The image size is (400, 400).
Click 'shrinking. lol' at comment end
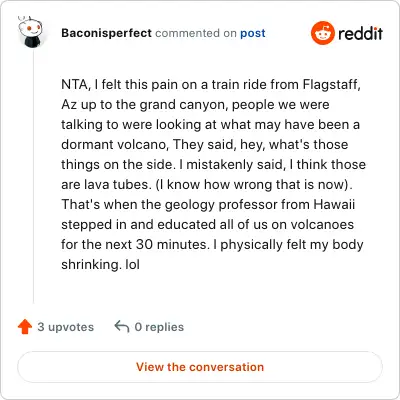click(100, 264)
